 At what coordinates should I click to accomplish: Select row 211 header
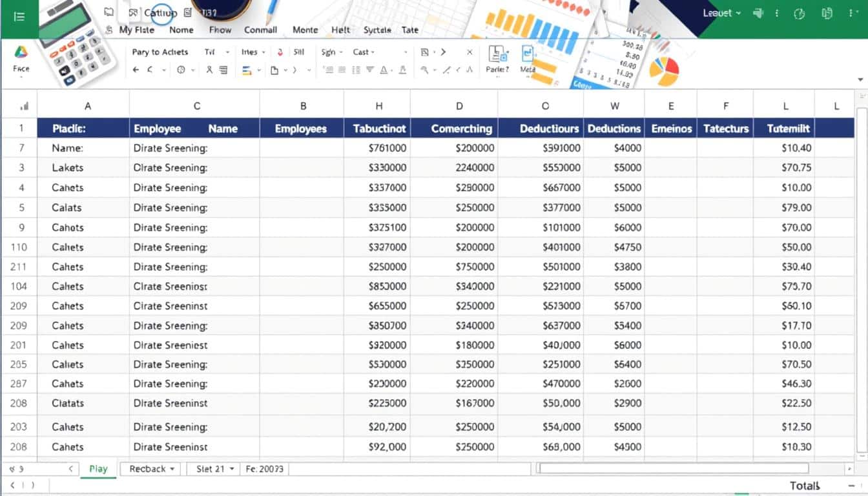pos(19,267)
